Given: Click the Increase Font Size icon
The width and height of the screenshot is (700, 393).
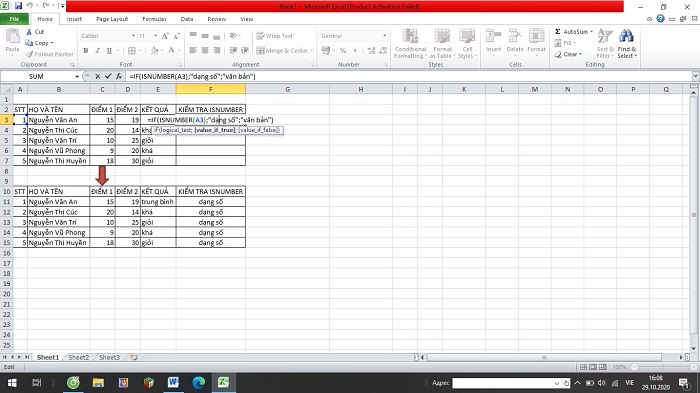Looking at the screenshot, I should tap(165, 36).
